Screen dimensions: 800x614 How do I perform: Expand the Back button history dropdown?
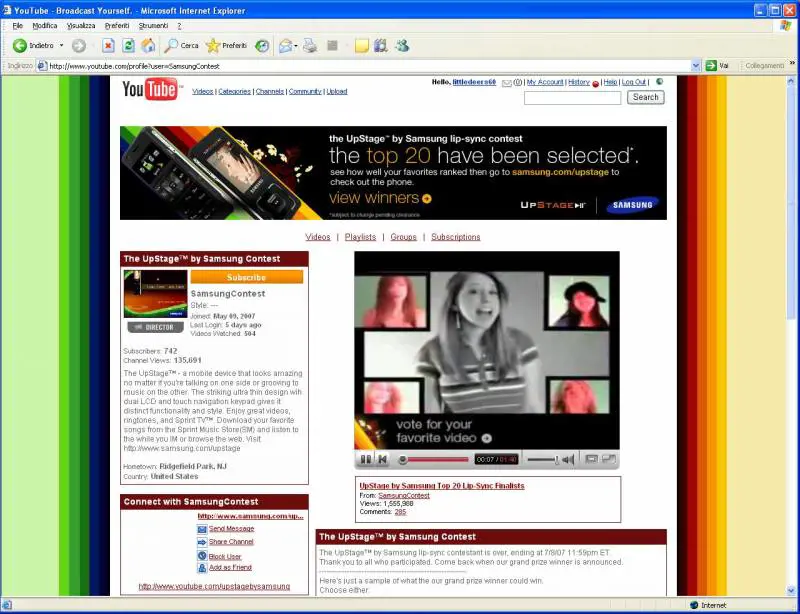[x=61, y=45]
